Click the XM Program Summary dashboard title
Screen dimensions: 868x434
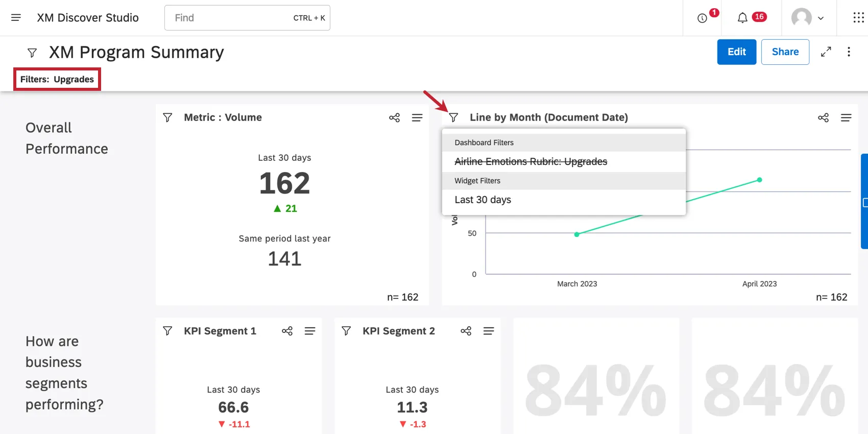136,53
